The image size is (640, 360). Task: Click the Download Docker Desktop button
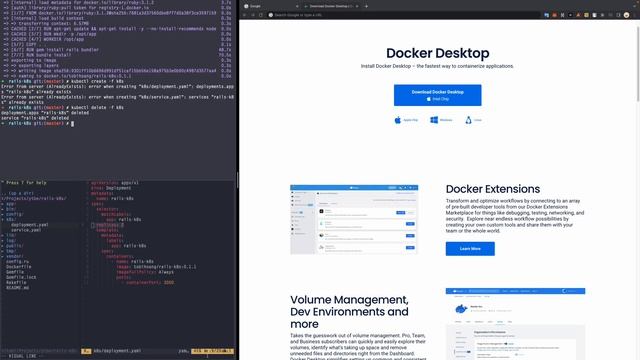438,95
